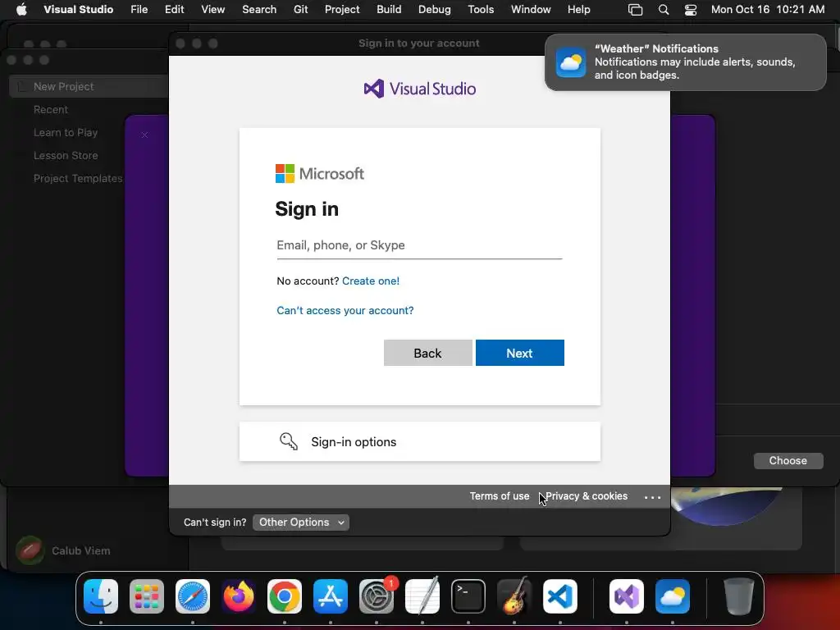
Task: Open the Weather app in the dock
Action: tap(673, 596)
